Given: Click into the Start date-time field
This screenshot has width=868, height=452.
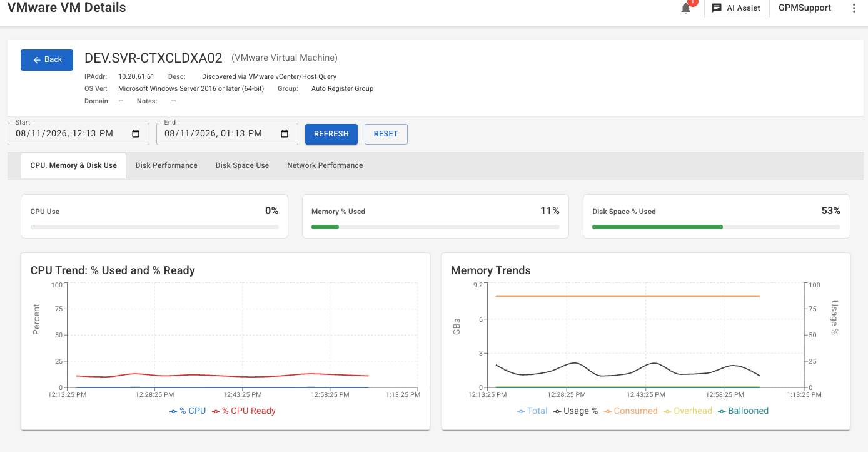Looking at the screenshot, I should click(x=78, y=134).
